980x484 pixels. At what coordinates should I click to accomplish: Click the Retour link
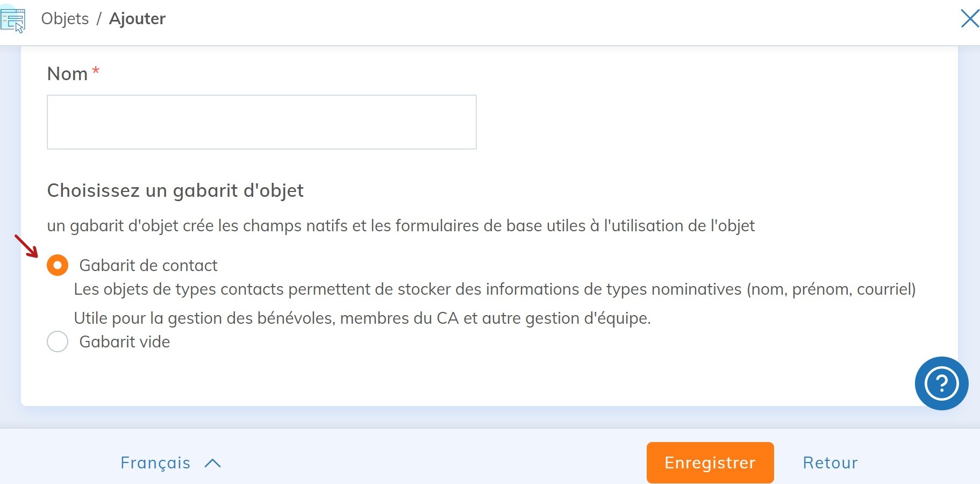tap(830, 463)
